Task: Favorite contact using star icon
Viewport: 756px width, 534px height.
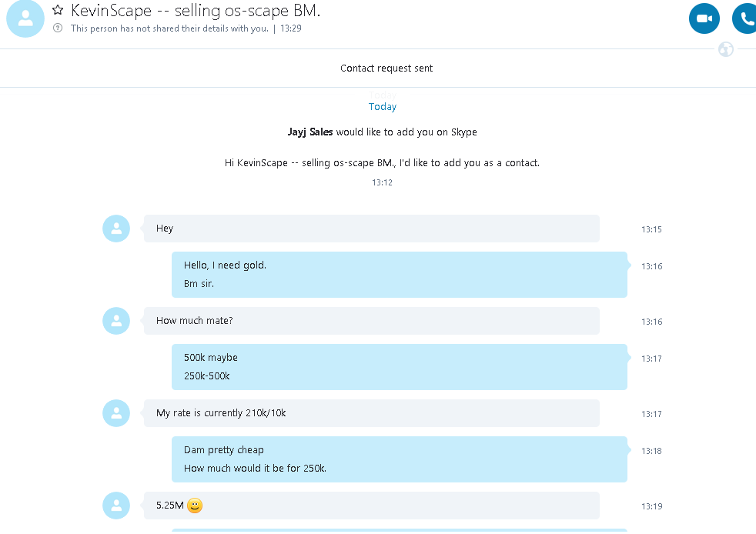Action: tap(58, 10)
